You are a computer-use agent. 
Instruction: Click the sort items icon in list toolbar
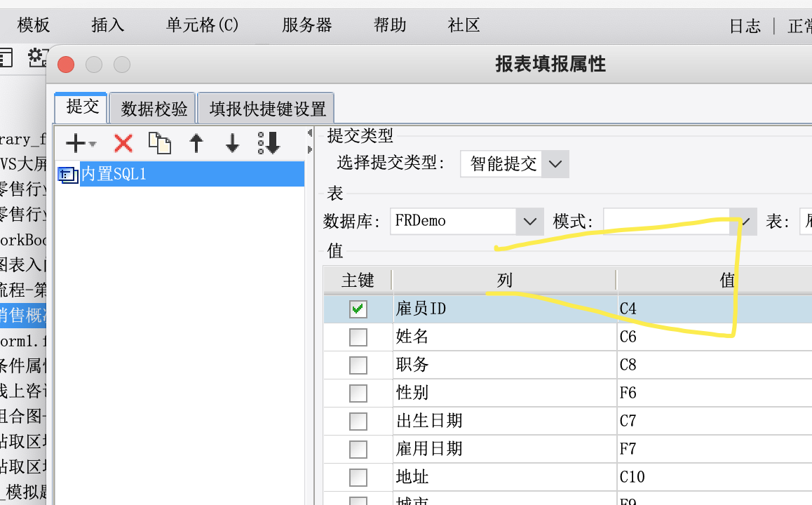[269, 143]
